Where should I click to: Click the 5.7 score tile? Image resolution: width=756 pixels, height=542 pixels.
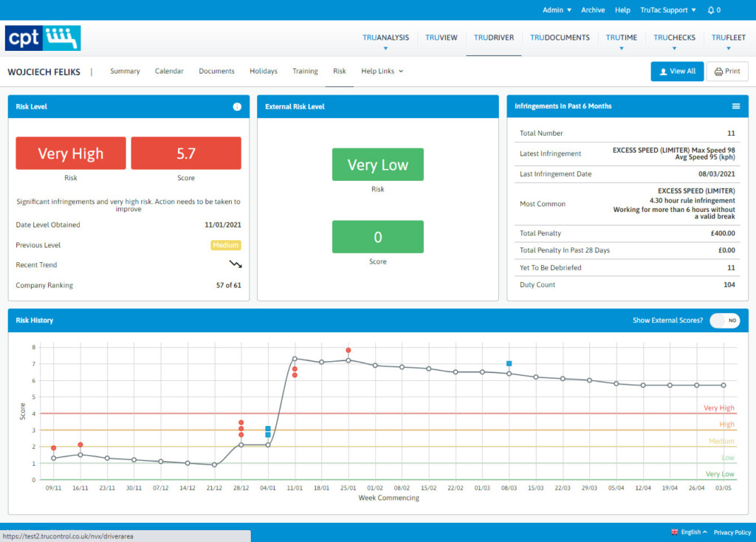(186, 154)
